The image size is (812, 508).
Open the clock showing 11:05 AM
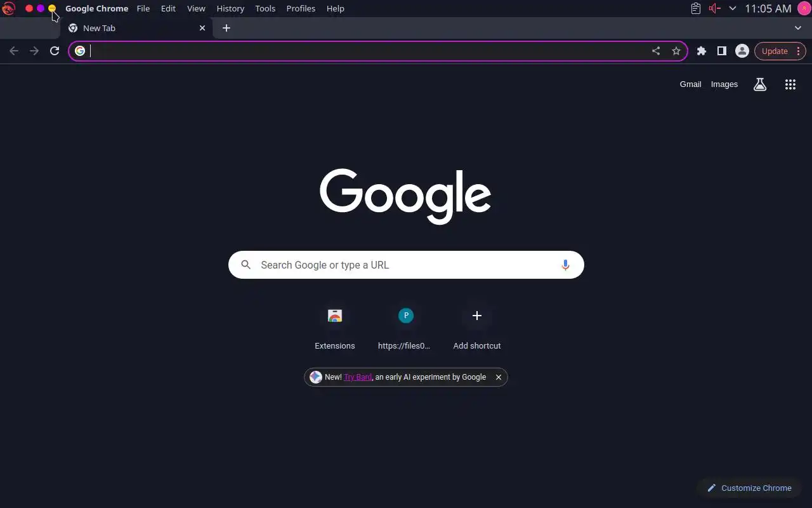768,8
